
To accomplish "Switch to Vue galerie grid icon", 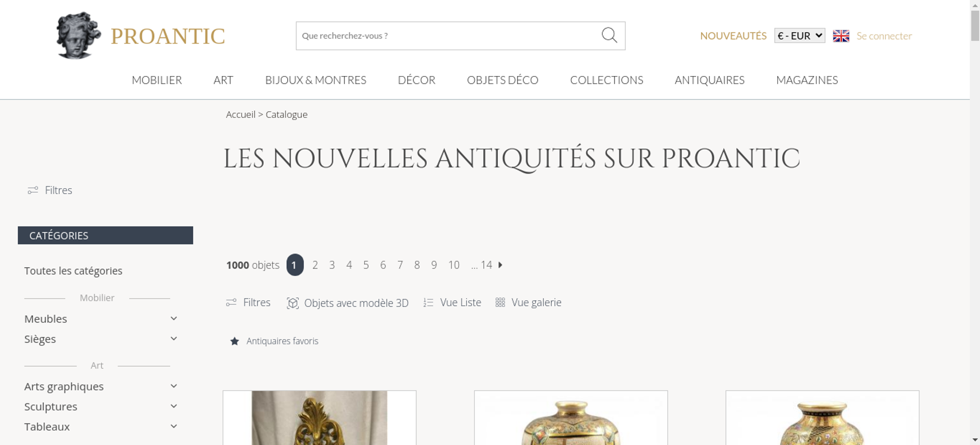I will tap(500, 302).
